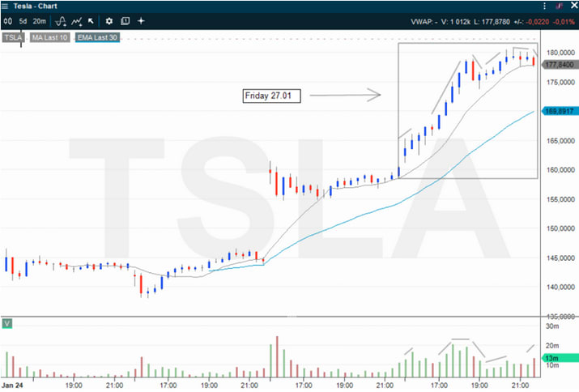Viewport: 579px width, 392px height.
Task: Add a study using the sine-wave icon
Action: (61, 21)
